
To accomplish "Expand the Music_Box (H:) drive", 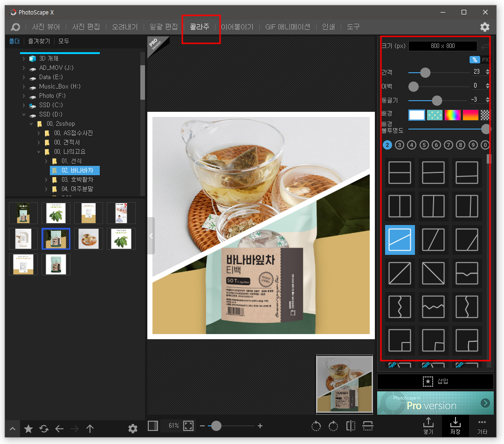I will 24,87.
